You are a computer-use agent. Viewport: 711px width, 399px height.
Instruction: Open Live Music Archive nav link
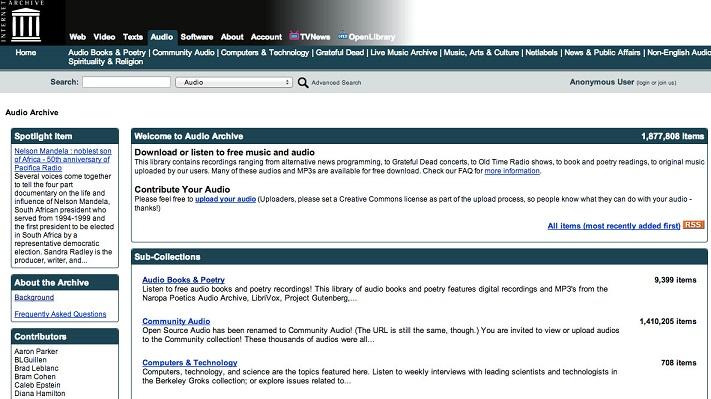[404, 53]
